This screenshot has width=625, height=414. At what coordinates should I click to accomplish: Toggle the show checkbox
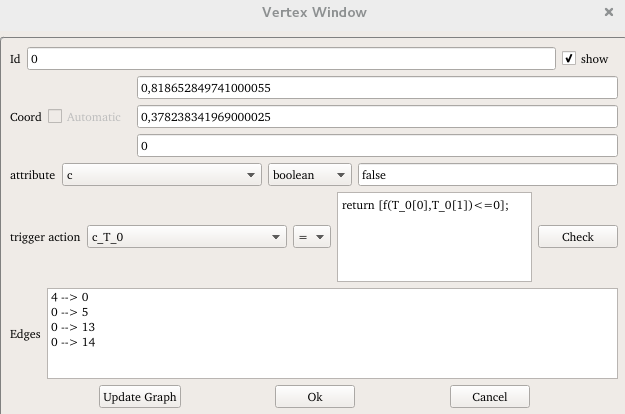click(x=569, y=59)
